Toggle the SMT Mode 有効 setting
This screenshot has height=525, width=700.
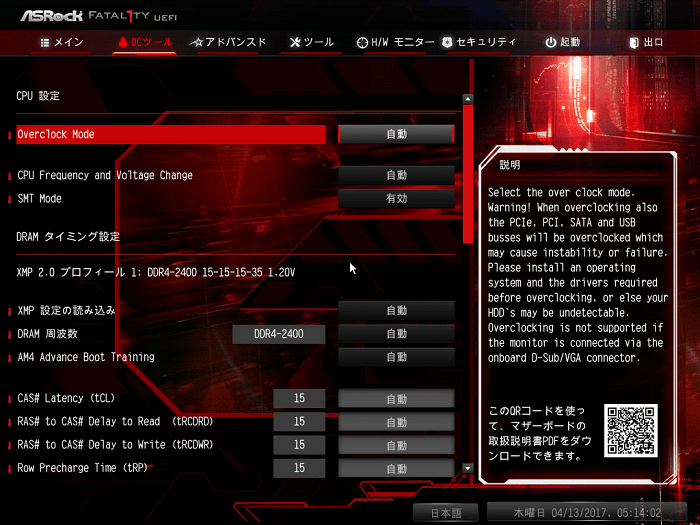pyautogui.click(x=396, y=198)
